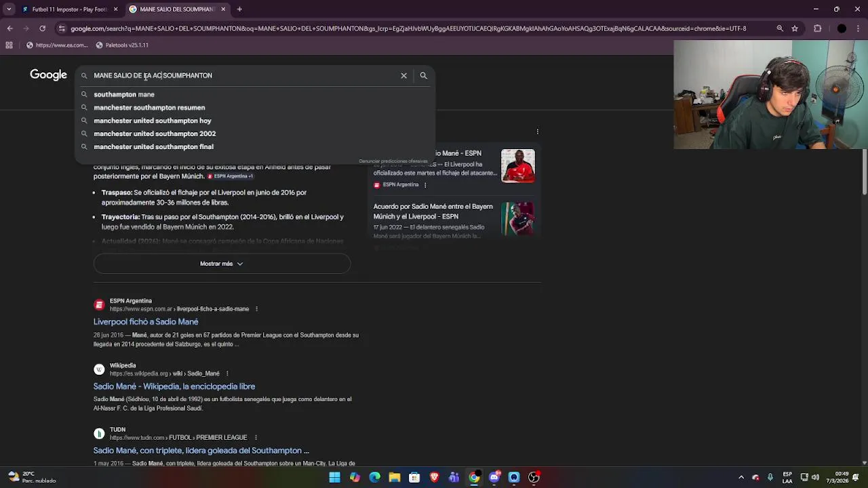Bookmark this page with the star
The width and height of the screenshot is (868, 488).
pyautogui.click(x=795, y=28)
